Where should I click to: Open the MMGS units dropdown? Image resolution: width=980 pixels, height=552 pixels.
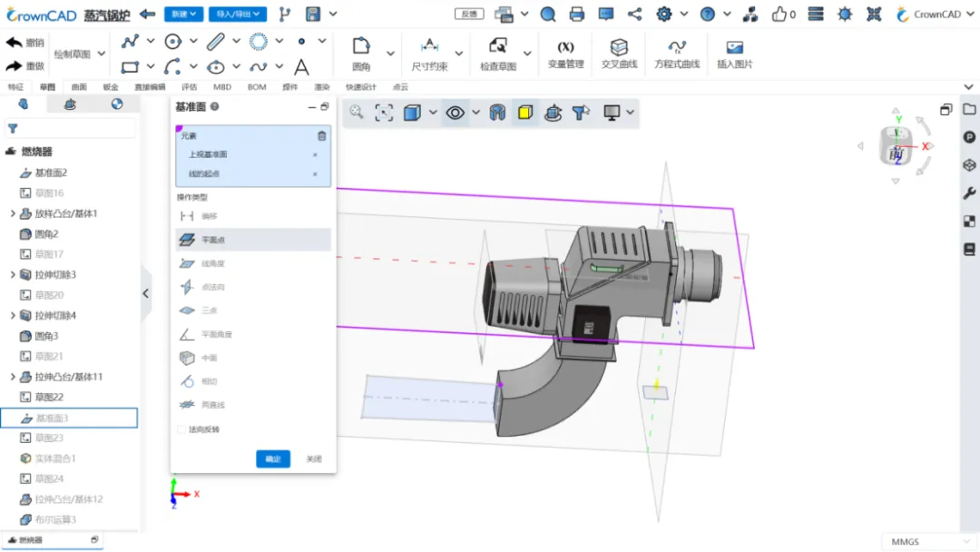(929, 541)
